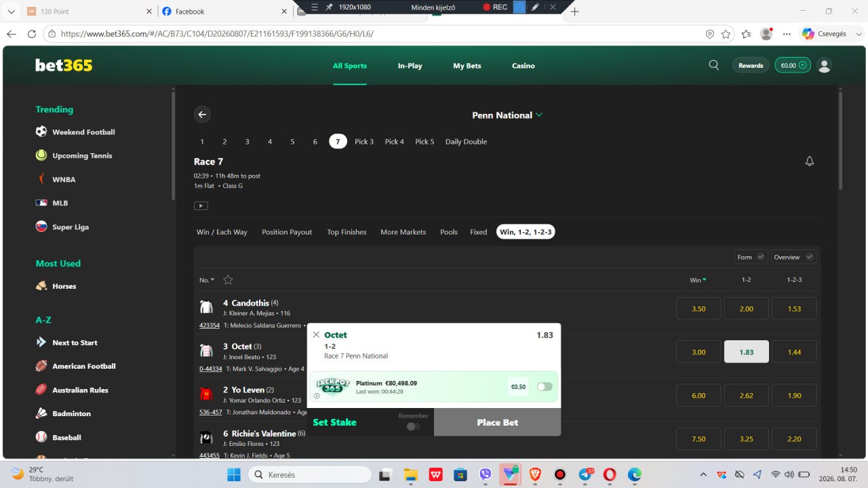The height and width of the screenshot is (488, 868).
Task: Open the account profile icon
Action: pyautogui.click(x=825, y=66)
